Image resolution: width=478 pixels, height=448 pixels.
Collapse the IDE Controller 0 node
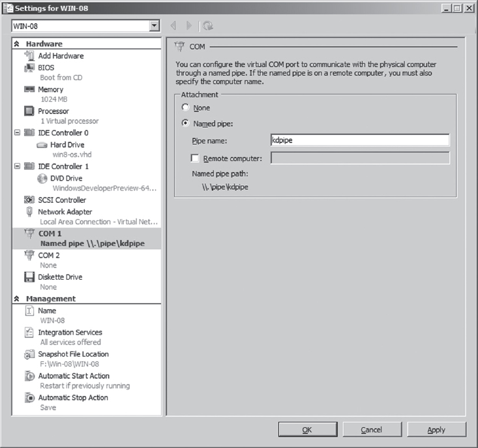click(x=18, y=132)
